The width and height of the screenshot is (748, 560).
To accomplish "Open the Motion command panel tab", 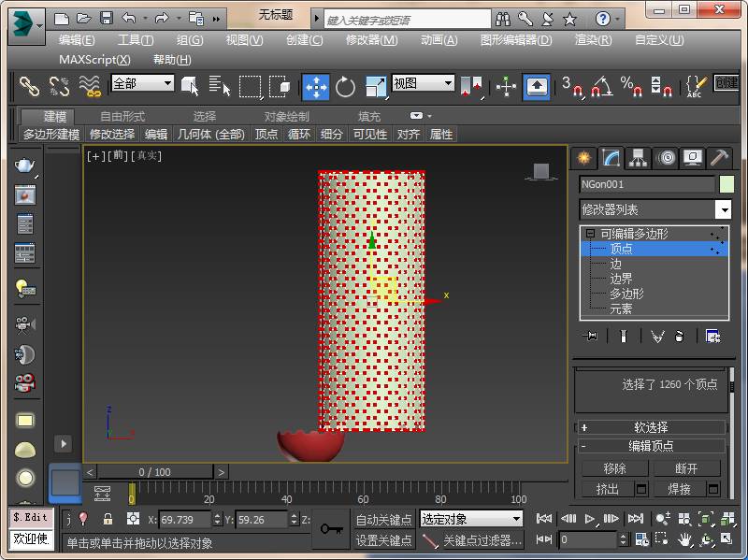I will pyautogui.click(x=666, y=157).
